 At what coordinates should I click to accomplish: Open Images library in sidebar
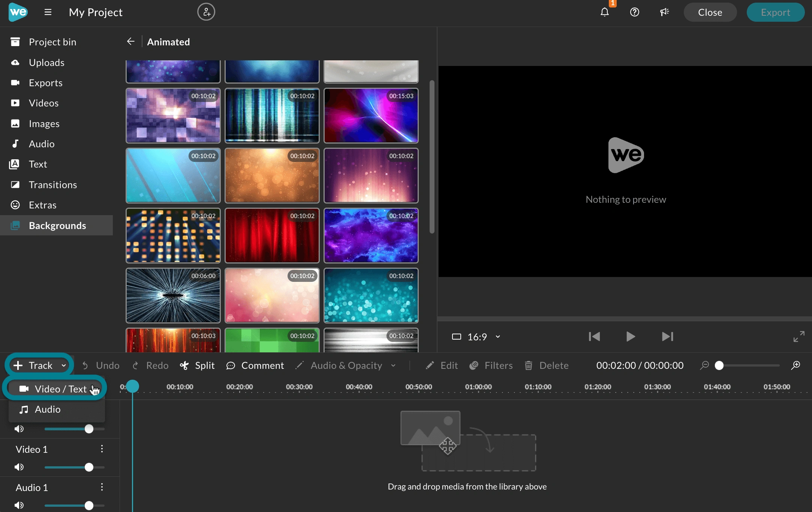pos(56,124)
